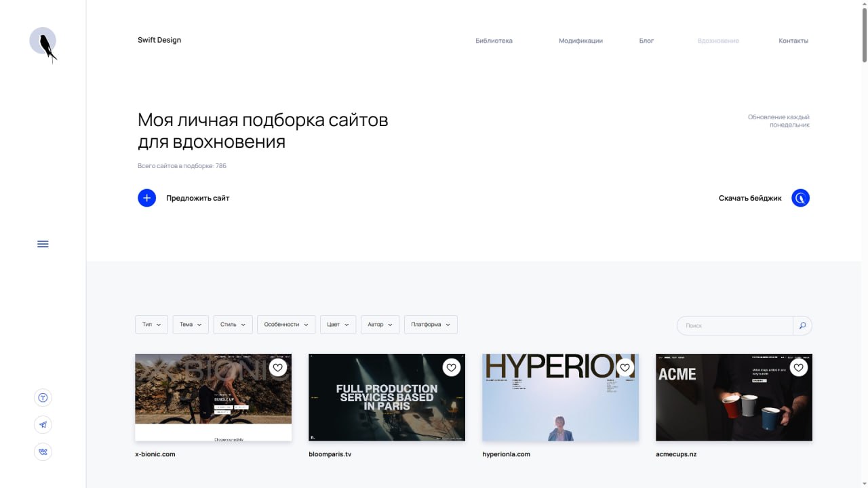The width and height of the screenshot is (868, 488).
Task: Click the 'Всего сайтов в подборке: 786' text
Action: [182, 166]
